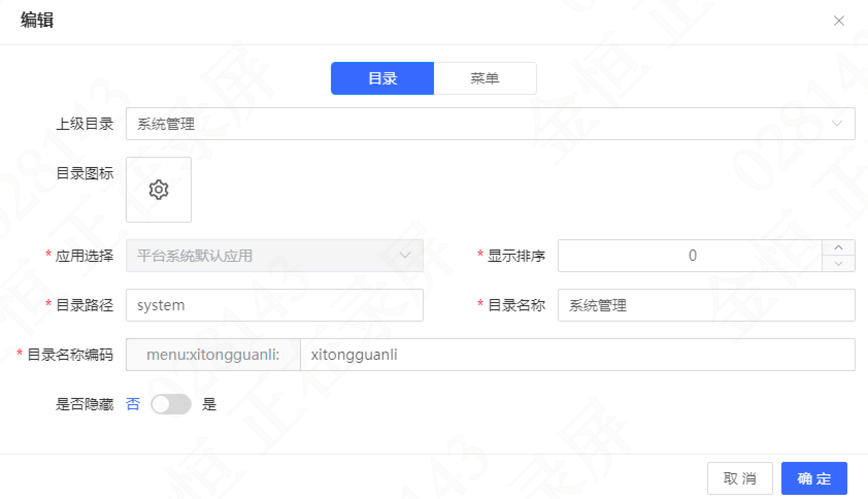The height and width of the screenshot is (499, 868).
Task: Open the 上级目录 dropdown
Action: 490,124
